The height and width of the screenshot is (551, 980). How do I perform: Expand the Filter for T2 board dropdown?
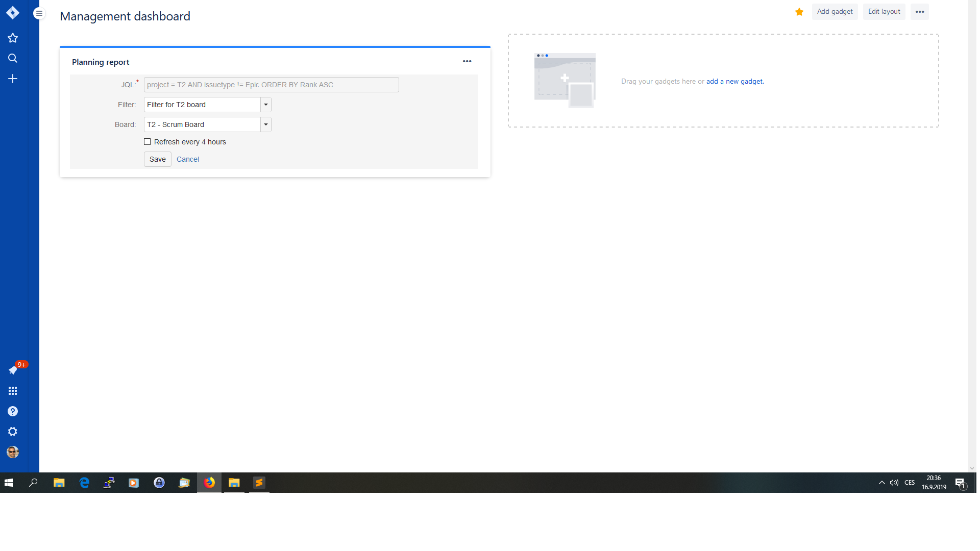pyautogui.click(x=266, y=104)
